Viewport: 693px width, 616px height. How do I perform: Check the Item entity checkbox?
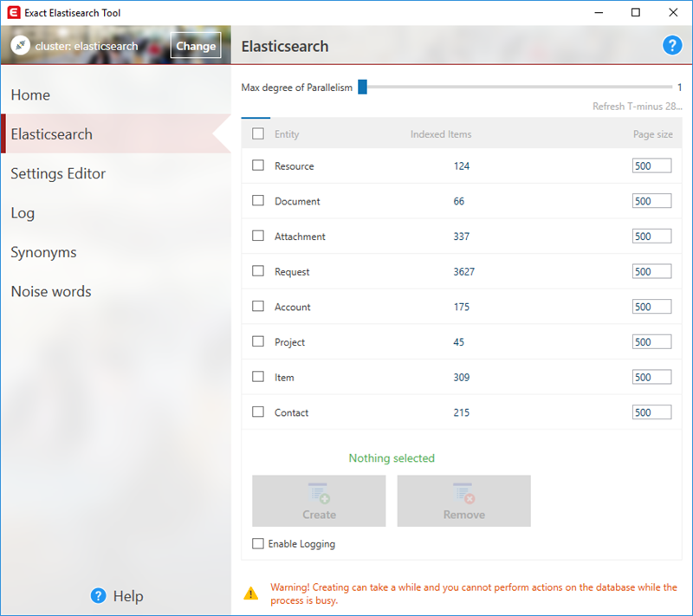coord(258,377)
